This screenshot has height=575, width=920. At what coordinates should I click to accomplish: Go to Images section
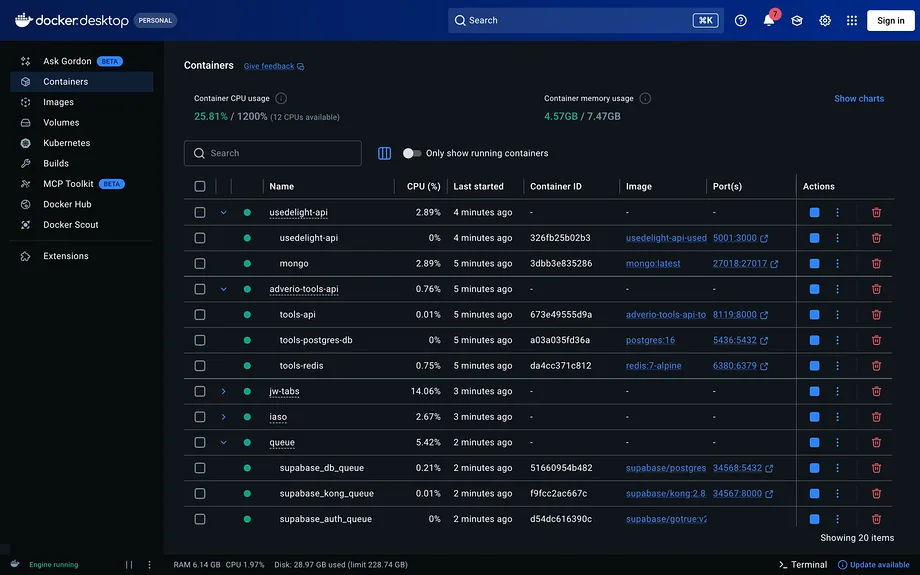(82, 102)
